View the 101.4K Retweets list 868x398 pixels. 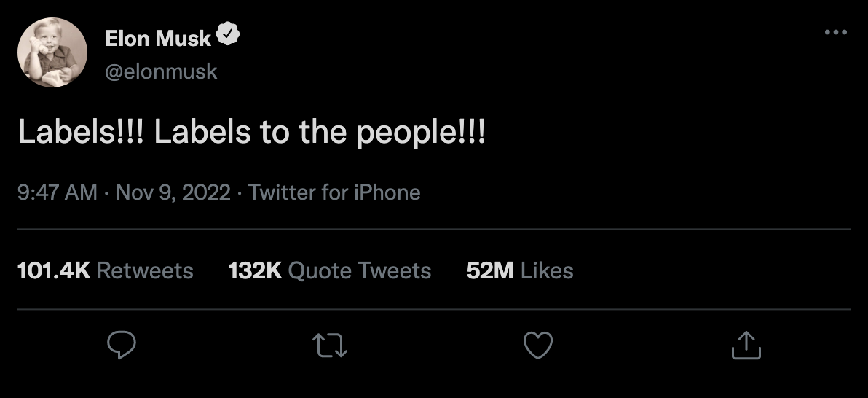pos(105,271)
